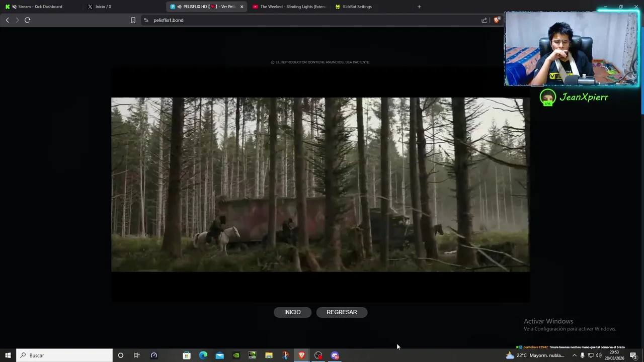
Task: Open network settings from system tray
Action: (590, 355)
